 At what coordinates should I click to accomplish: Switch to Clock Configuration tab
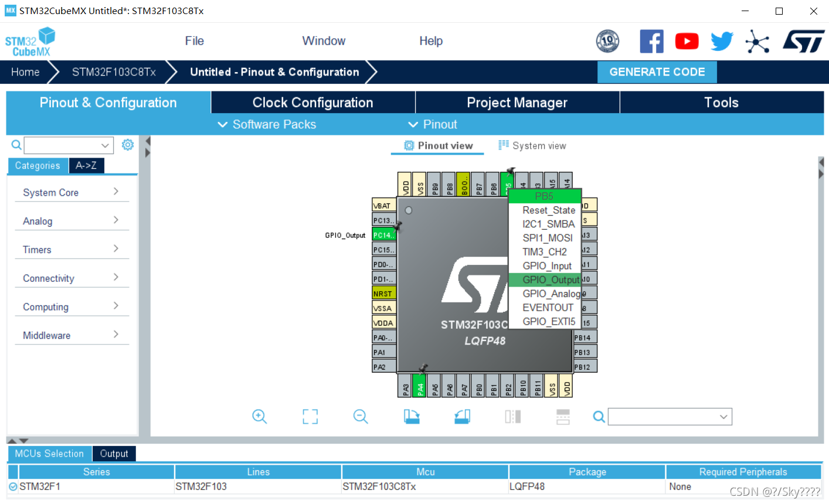pos(313,103)
